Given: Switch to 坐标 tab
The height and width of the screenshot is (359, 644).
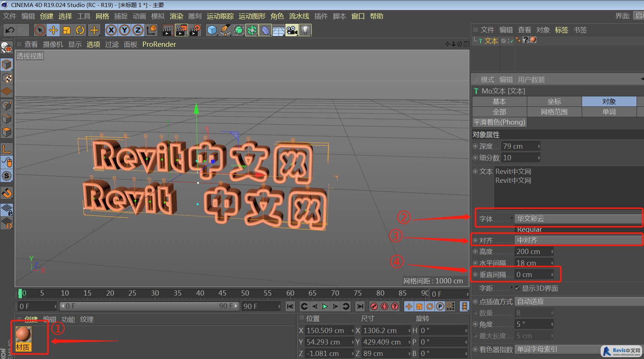Looking at the screenshot, I should pyautogui.click(x=554, y=101).
